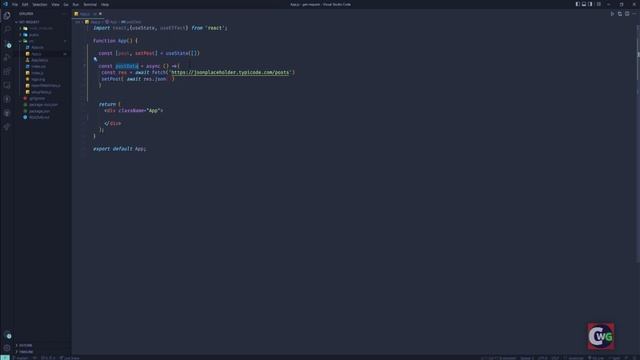
Task: Open the Manage gear menu
Action: point(7,348)
